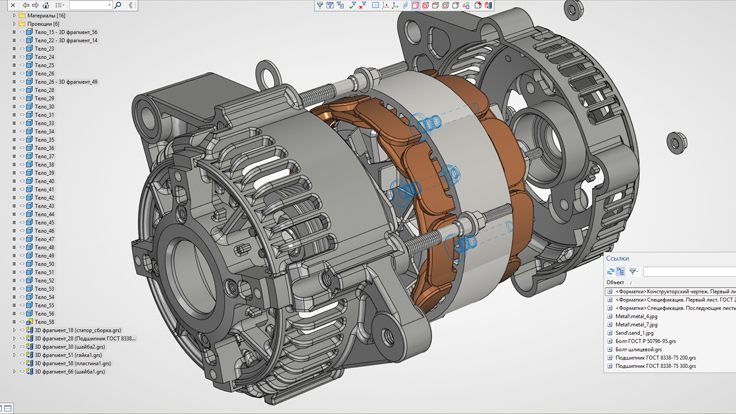Expand 3D фрагмент_66 (шайба1.grs)
The width and height of the screenshot is (736, 414).
pyautogui.click(x=14, y=371)
